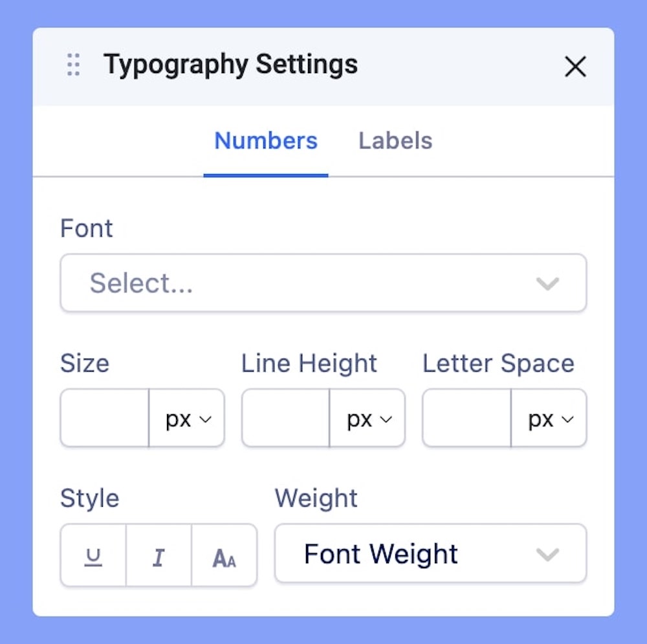
Task: Focus the Line Height value field
Action: point(286,419)
